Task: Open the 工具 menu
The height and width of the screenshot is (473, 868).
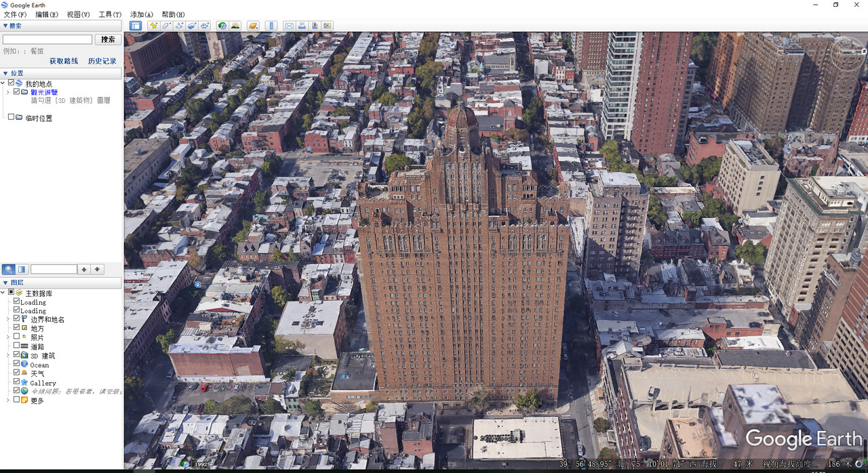Action: pos(110,14)
